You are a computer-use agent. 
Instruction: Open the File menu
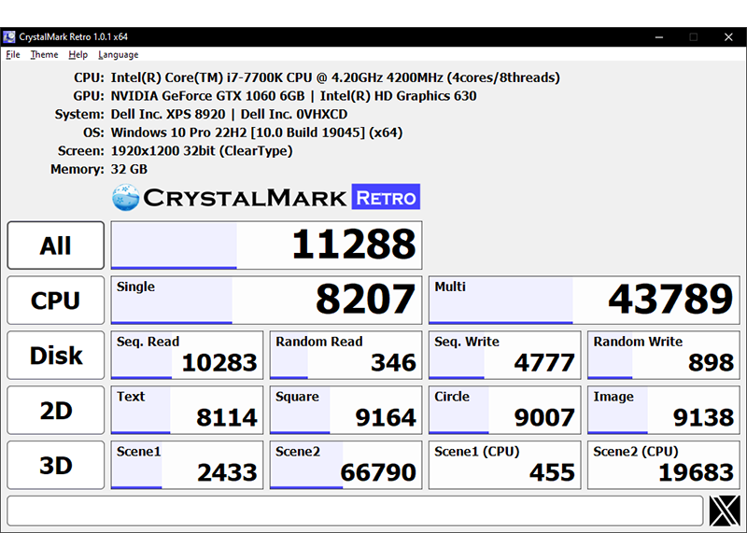point(13,55)
